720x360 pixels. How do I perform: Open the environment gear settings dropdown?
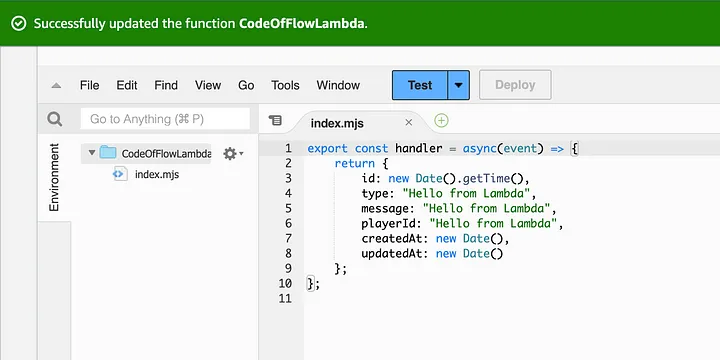[x=233, y=154]
